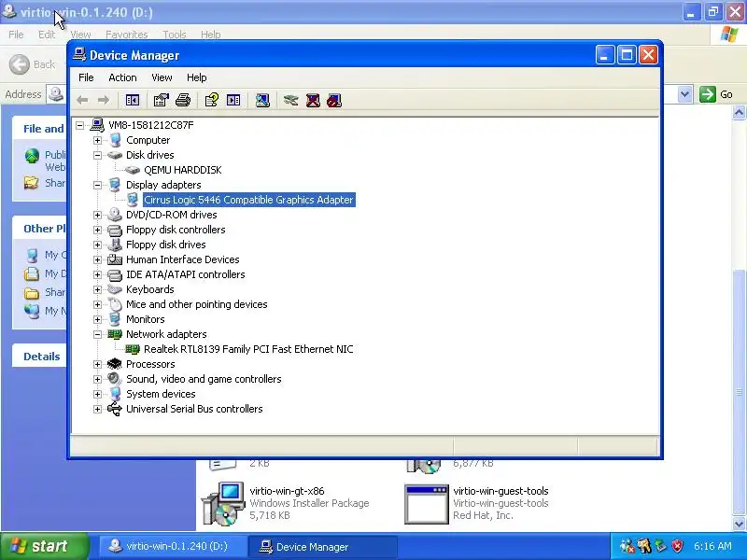
Task: Click the Explorer scrollbar down arrow
Action: tap(739, 524)
